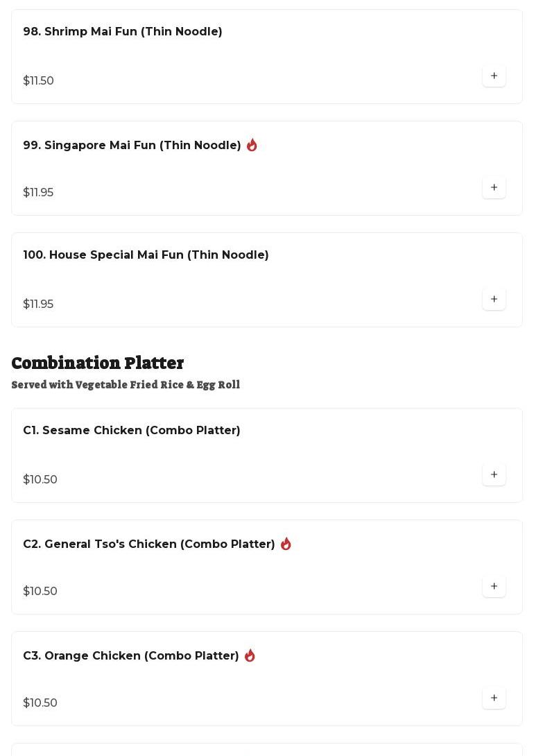
Task: Click the Singapore Mai Fun $11.95 price
Action: (x=39, y=192)
